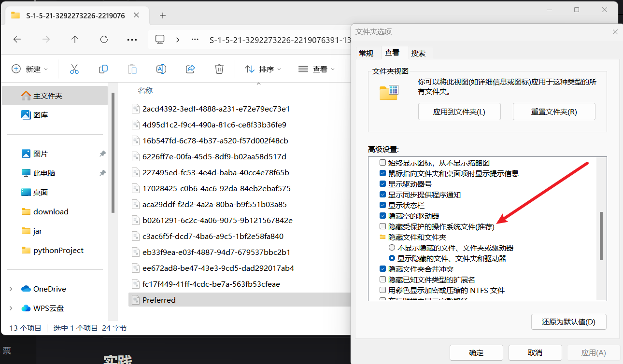Toggle 显示状态栏 checkbox

pyautogui.click(x=383, y=205)
